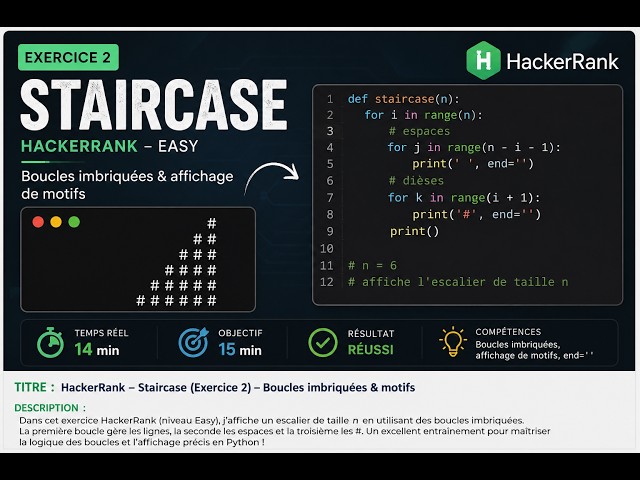
Task: Click the '14 min' real time value
Action: click(x=97, y=350)
